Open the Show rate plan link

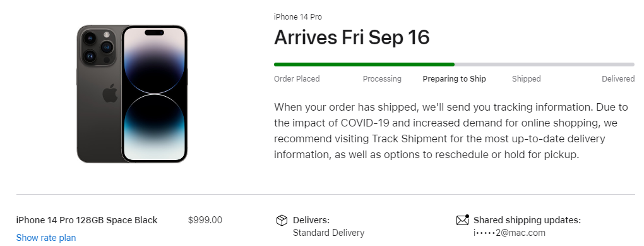pos(46,238)
